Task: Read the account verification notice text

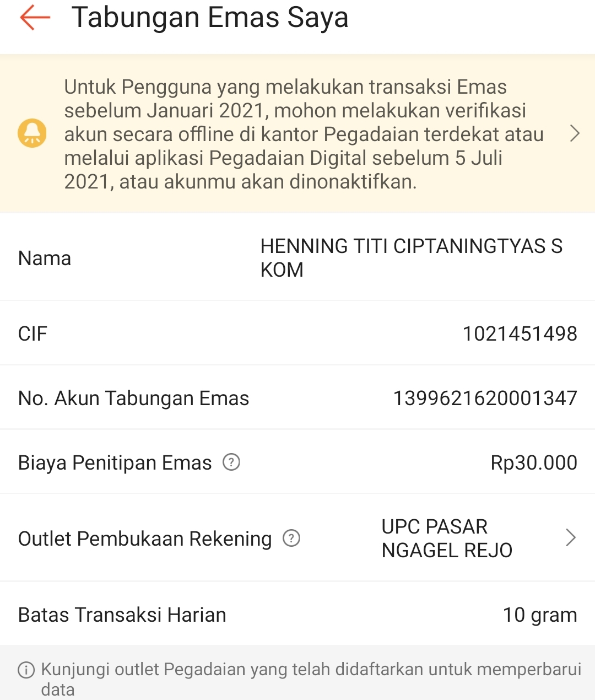Action: 303,134
